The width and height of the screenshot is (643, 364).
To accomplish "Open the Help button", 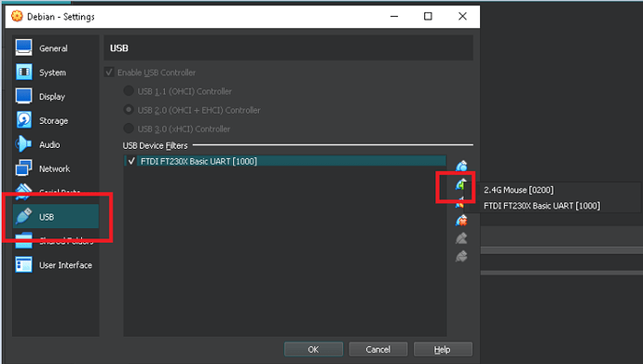I will 443,349.
